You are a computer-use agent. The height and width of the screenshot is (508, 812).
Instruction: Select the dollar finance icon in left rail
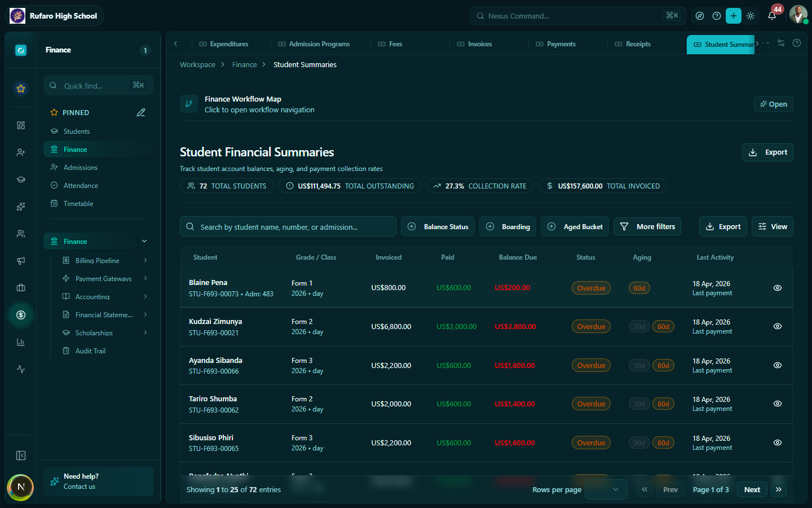pos(21,315)
